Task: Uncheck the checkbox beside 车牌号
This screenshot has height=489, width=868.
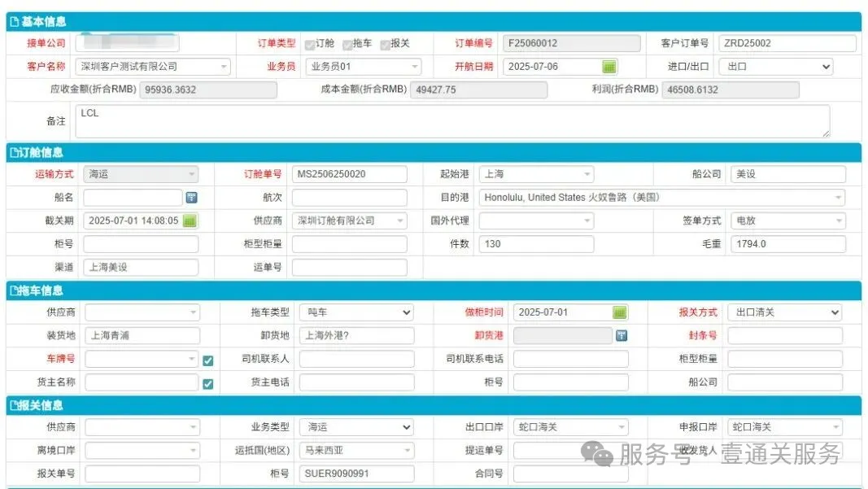Action: pos(207,360)
